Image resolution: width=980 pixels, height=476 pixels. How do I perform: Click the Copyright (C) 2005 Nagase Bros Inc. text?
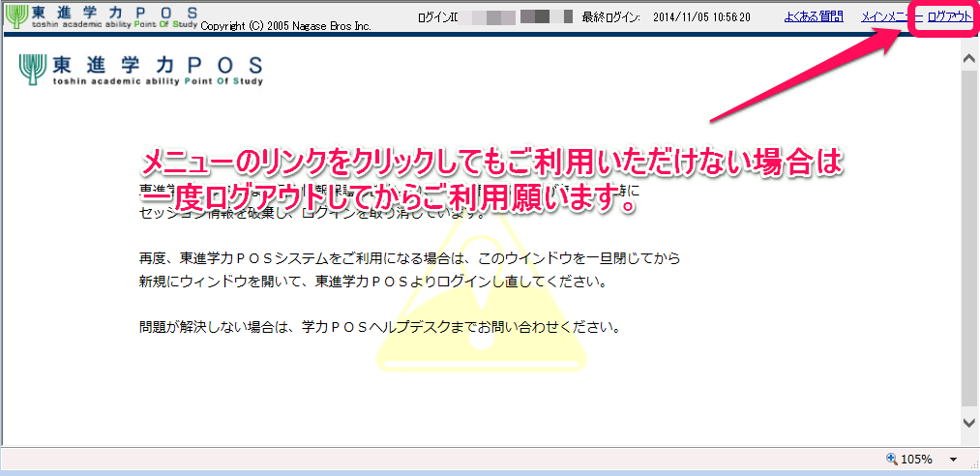pyautogui.click(x=286, y=26)
